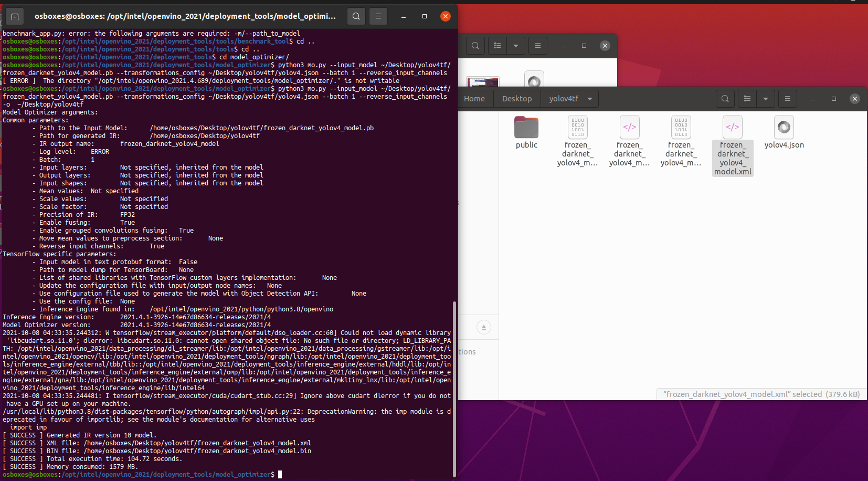868x481 pixels.
Task: Select the yolov4.json file
Action: pos(784,127)
